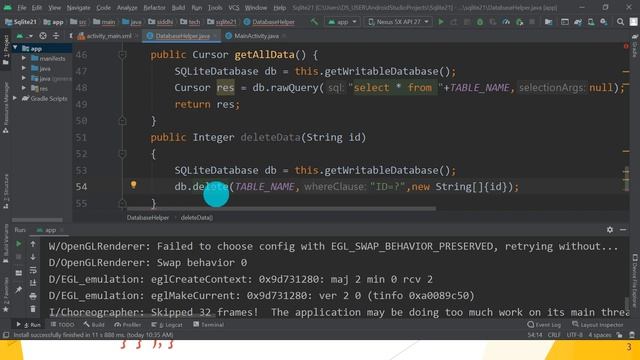Toggle soft-wrap icon in Run console
This screenshot has height=360, width=640.
click(33, 270)
